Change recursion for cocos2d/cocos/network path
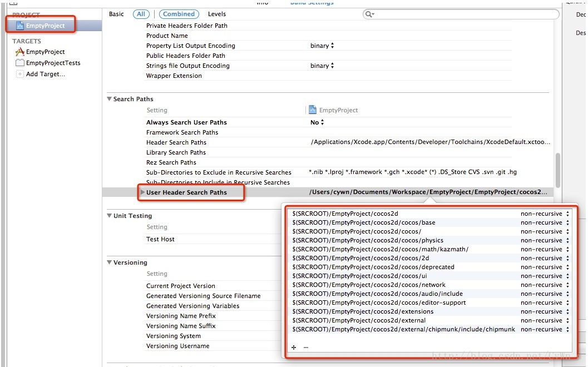 (545, 285)
